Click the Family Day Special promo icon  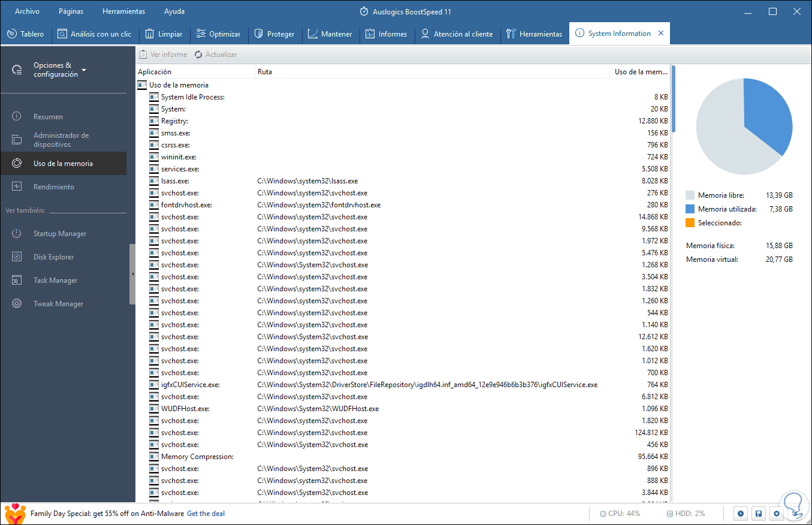pos(15,513)
